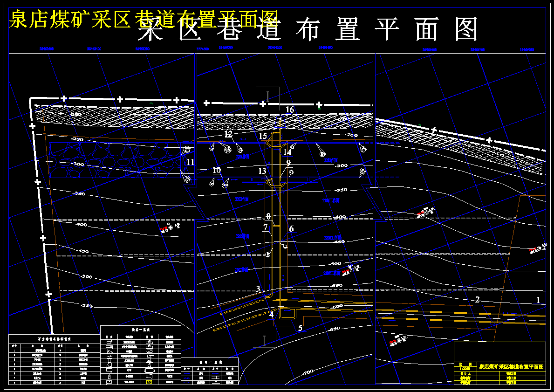
Task: Select callout number 13 on the plan
Action: (262, 171)
